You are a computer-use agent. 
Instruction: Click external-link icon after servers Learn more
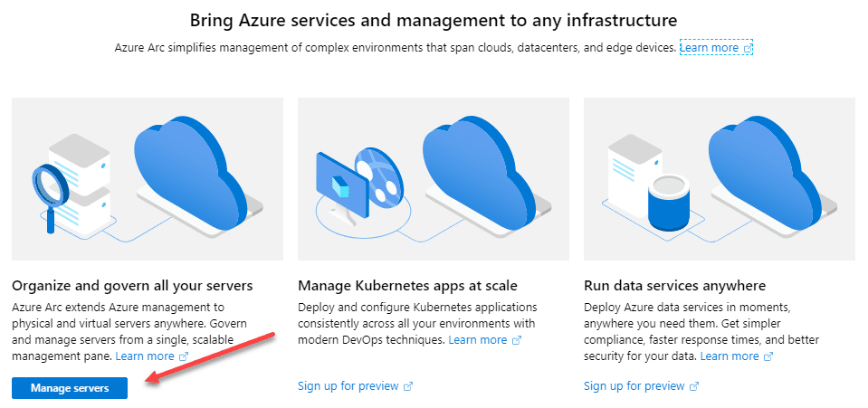[x=184, y=357]
